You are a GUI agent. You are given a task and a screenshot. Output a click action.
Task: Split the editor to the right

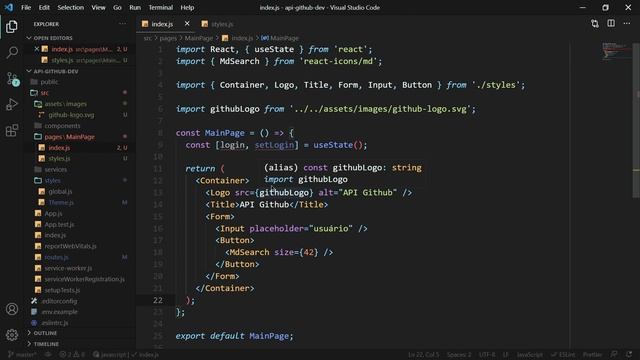point(611,24)
